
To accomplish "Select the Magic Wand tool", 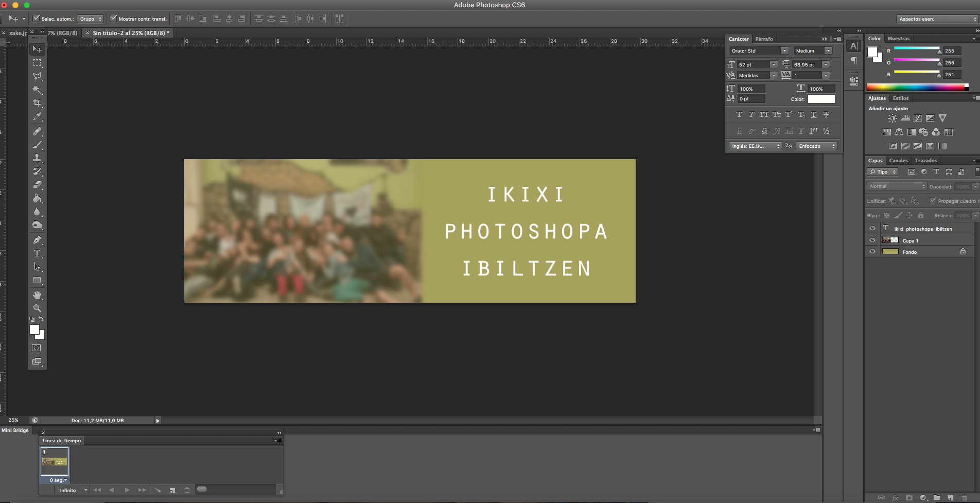I will click(x=37, y=90).
